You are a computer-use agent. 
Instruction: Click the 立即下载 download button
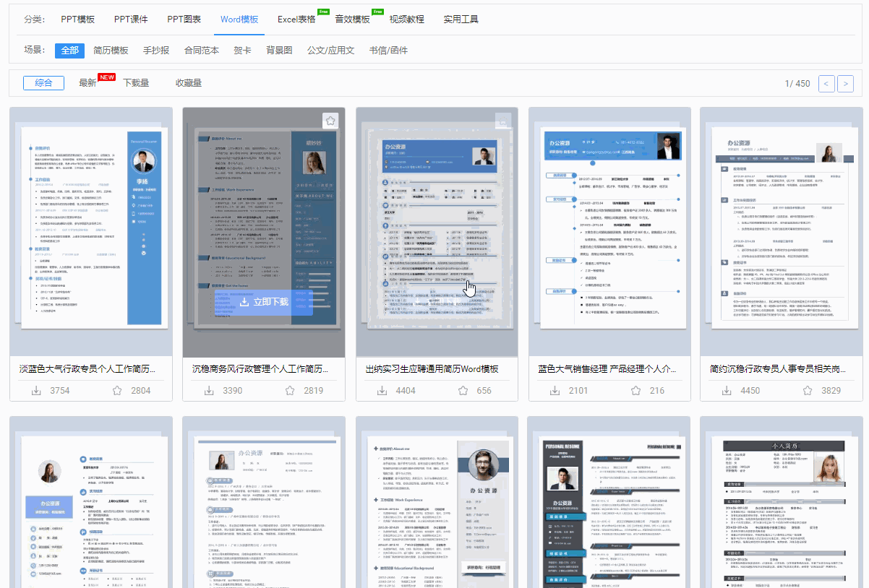pyautogui.click(x=263, y=301)
